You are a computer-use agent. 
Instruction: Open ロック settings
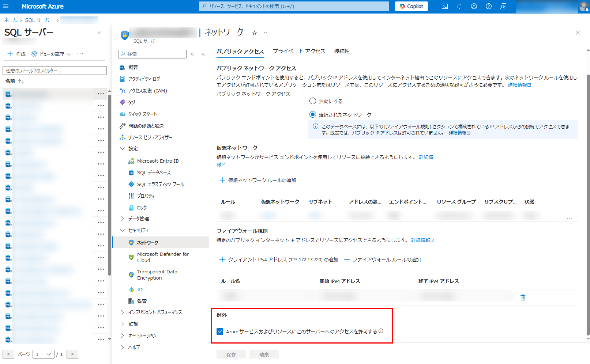(142, 208)
